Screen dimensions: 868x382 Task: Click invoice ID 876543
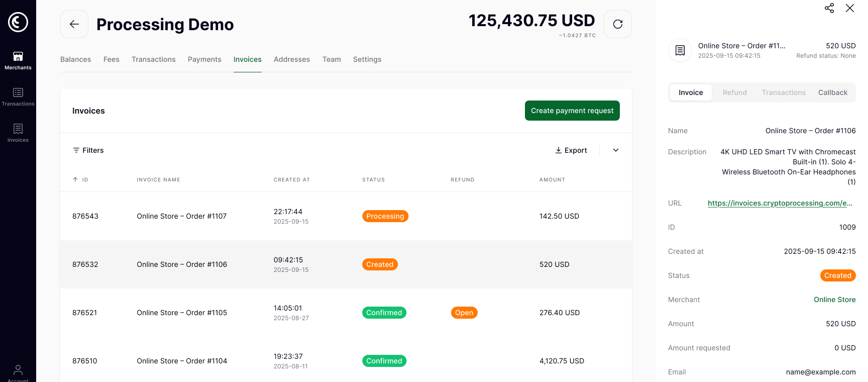pyautogui.click(x=85, y=216)
